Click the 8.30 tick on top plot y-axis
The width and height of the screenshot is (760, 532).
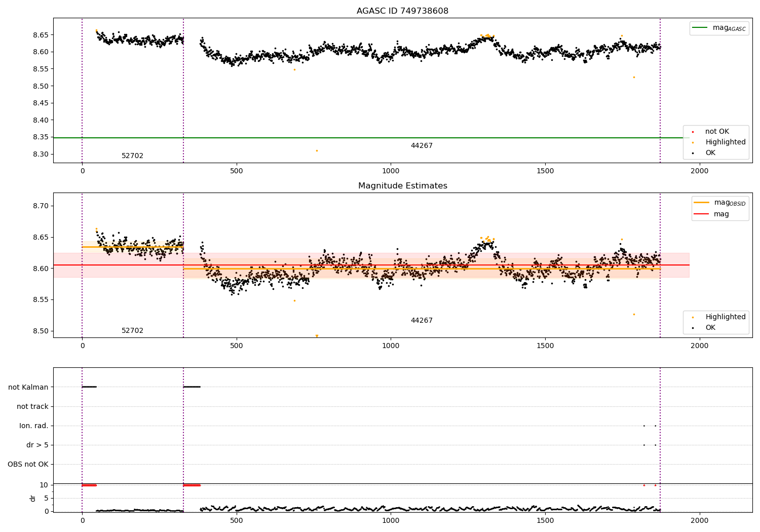click(x=41, y=155)
